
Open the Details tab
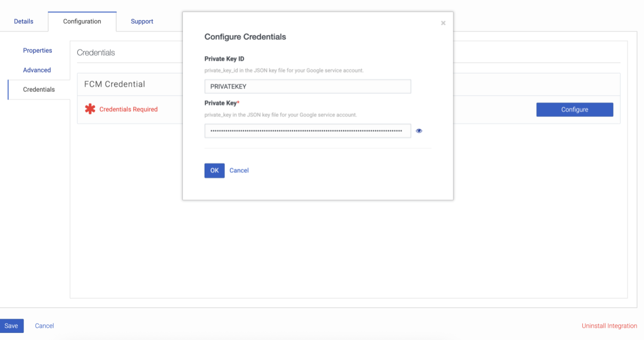(24, 22)
